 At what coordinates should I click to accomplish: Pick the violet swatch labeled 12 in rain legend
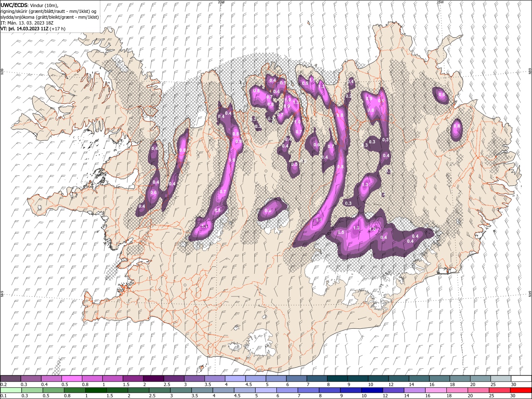pos(393,390)
